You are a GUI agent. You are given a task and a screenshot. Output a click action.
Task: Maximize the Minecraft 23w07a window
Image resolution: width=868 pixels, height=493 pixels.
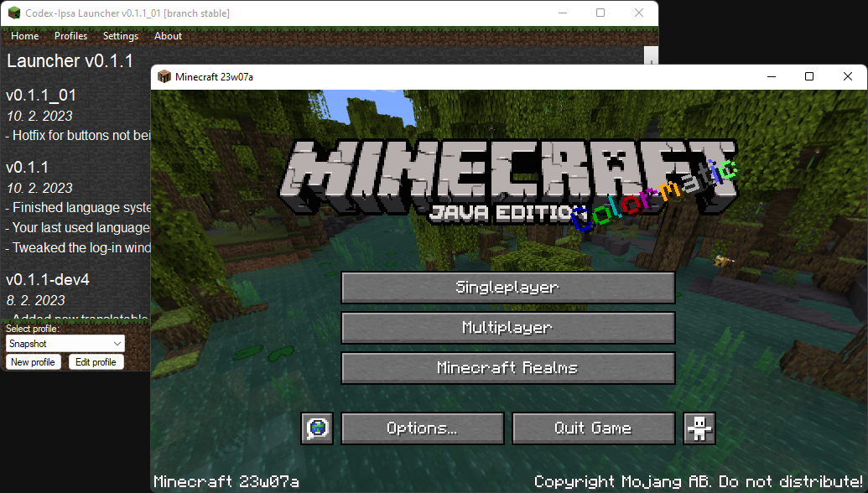tap(809, 76)
